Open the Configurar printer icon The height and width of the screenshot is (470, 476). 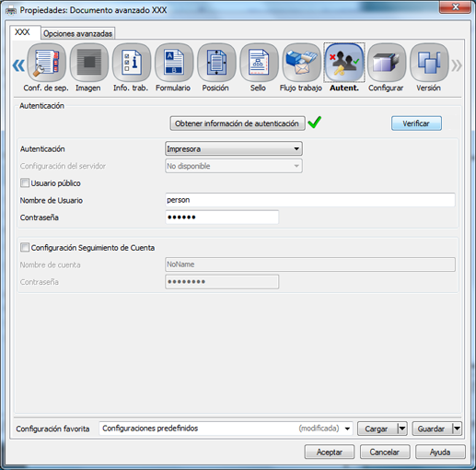(387, 63)
